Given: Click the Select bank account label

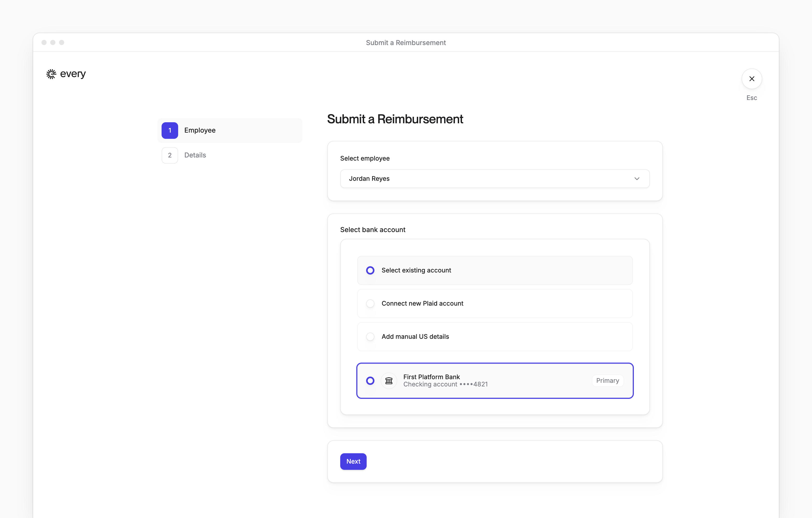Looking at the screenshot, I should tap(373, 230).
